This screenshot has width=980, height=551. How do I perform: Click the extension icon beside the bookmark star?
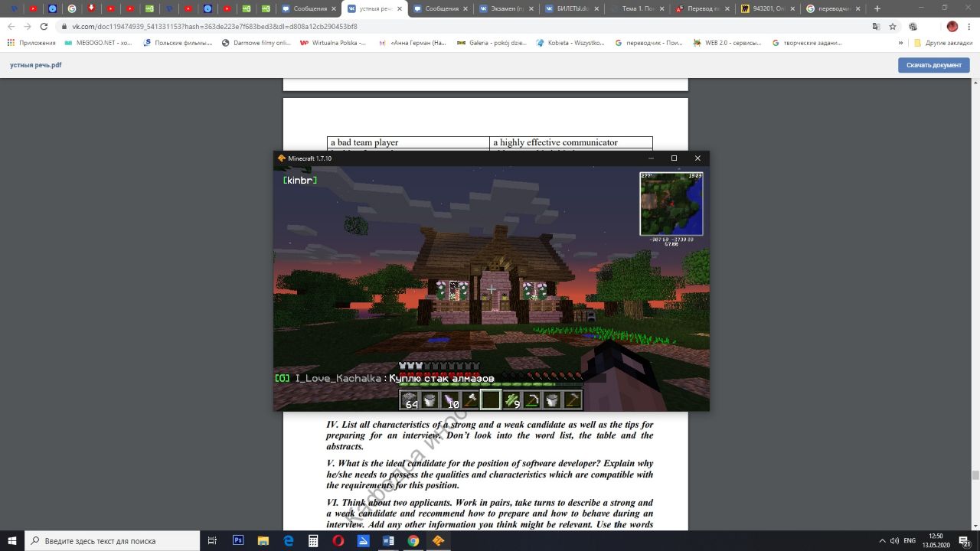[913, 26]
